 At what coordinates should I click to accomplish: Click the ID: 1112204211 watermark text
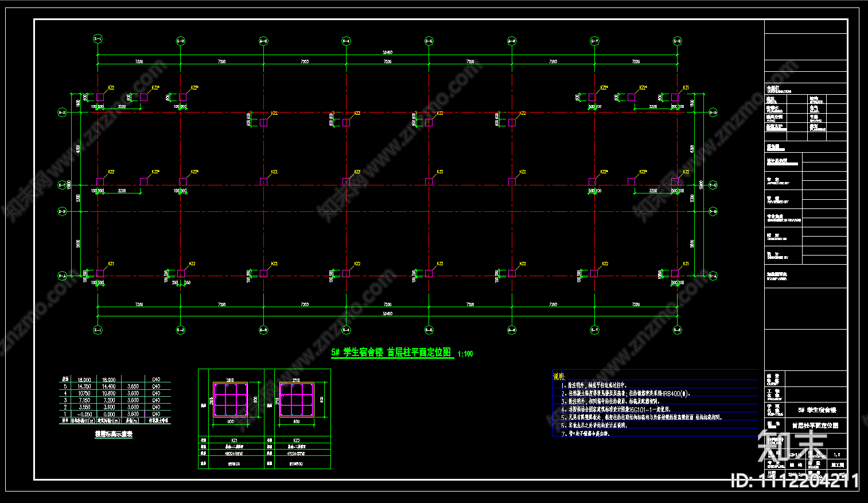coord(795,481)
